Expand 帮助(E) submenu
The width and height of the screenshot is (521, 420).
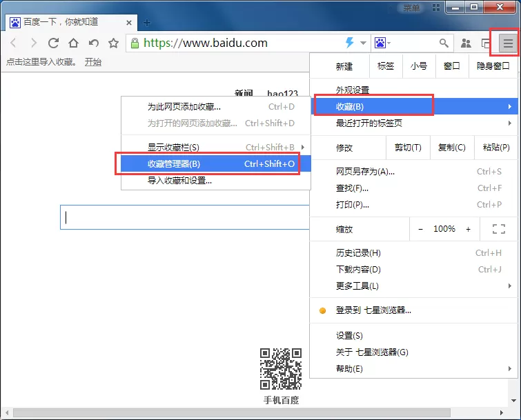point(413,368)
